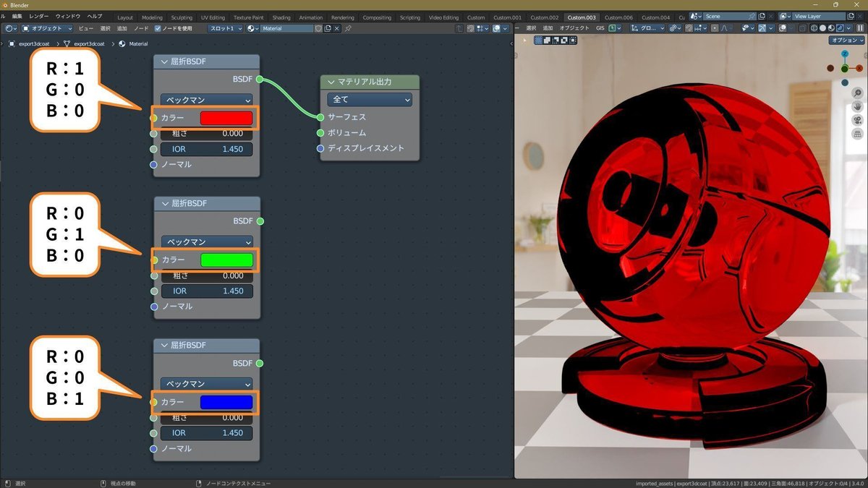Click the parent node tree arrow icon
868x488 pixels.
pyautogui.click(x=459, y=28)
